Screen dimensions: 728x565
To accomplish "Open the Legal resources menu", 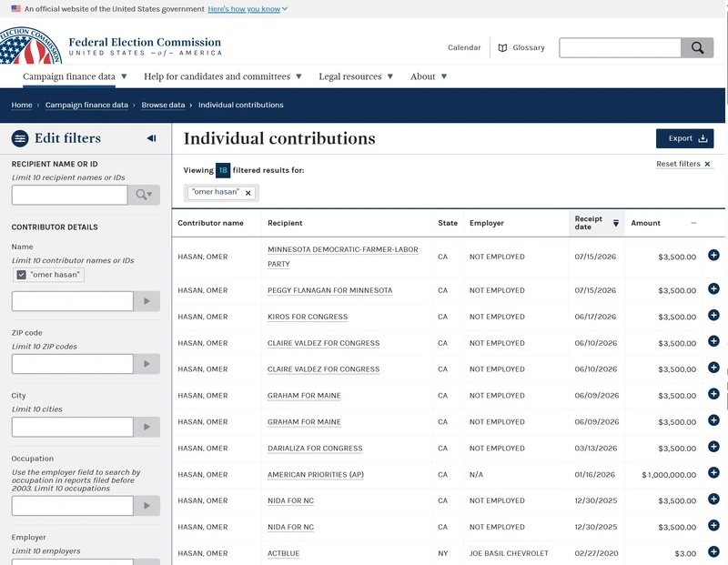I will click(x=356, y=76).
